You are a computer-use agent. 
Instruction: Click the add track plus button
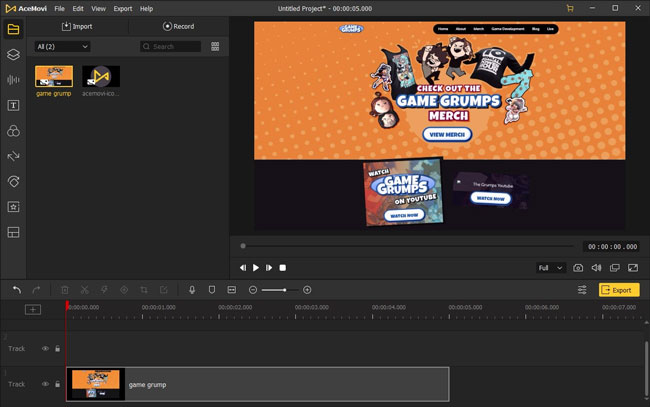click(33, 310)
